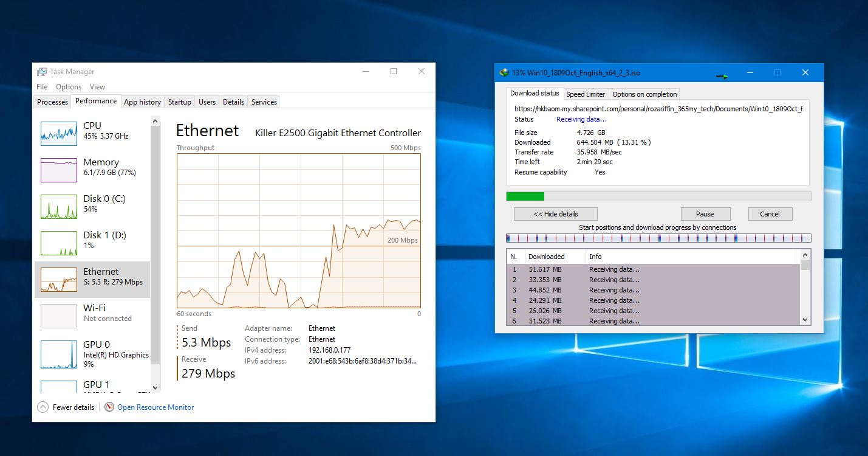Click the down arrow of the performance sidebar scrollbar
868x456 pixels.
(155, 387)
